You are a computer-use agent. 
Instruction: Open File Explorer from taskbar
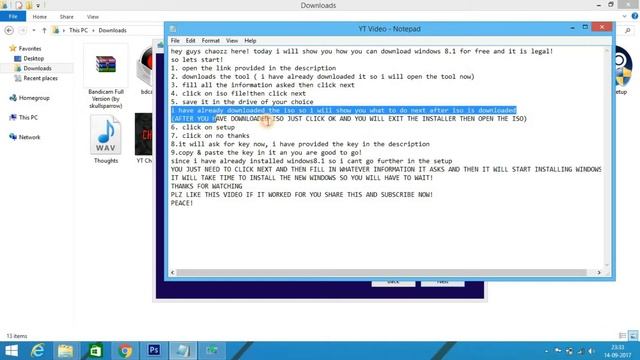(65, 351)
